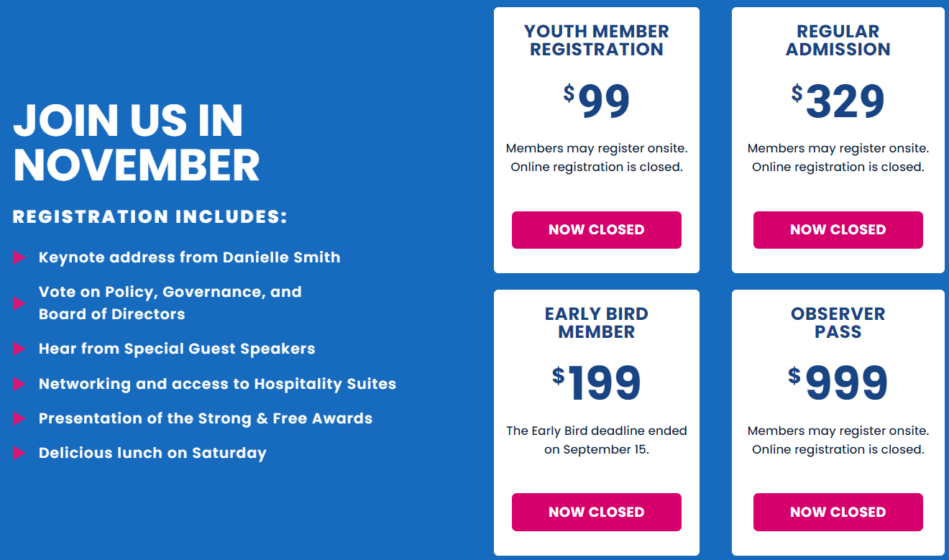Click the Youth Member Registration heading
The height and width of the screenshot is (560, 949).
[597, 41]
